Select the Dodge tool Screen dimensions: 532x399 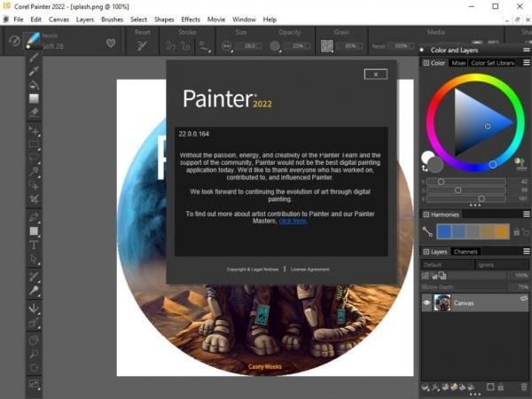tap(34, 291)
